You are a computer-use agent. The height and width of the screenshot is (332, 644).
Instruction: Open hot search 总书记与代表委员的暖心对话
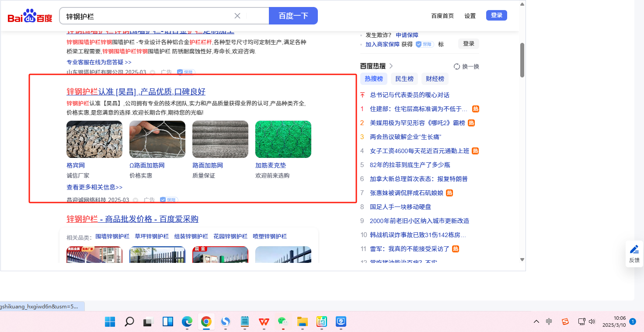410,95
